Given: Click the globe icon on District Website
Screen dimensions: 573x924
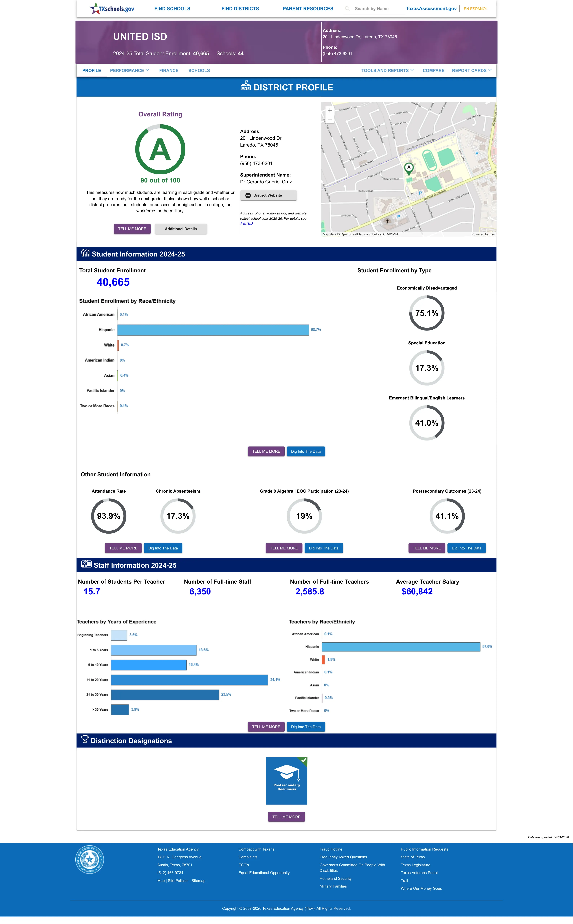Looking at the screenshot, I should [248, 196].
